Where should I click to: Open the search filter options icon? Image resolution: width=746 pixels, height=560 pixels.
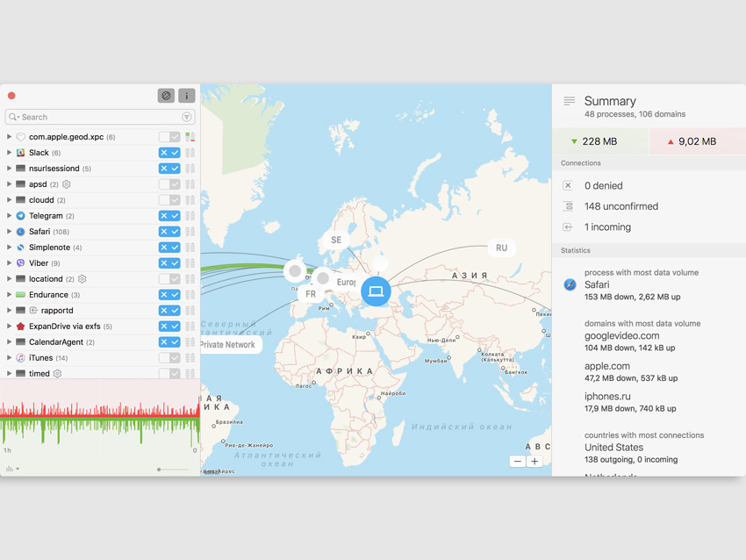click(187, 117)
